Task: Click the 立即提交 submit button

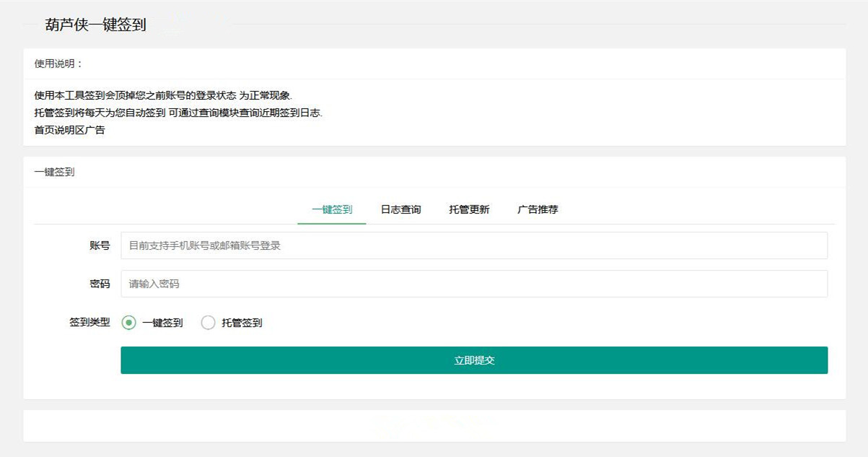Action: click(474, 360)
